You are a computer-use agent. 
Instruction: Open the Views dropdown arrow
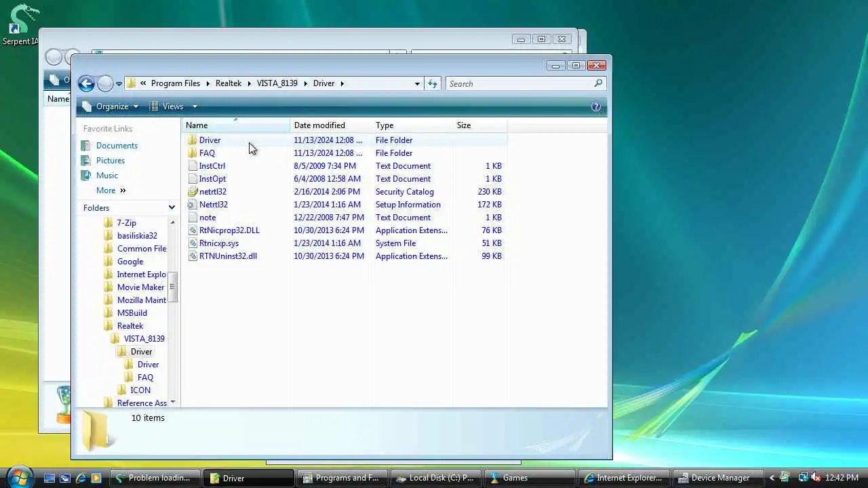click(x=195, y=106)
